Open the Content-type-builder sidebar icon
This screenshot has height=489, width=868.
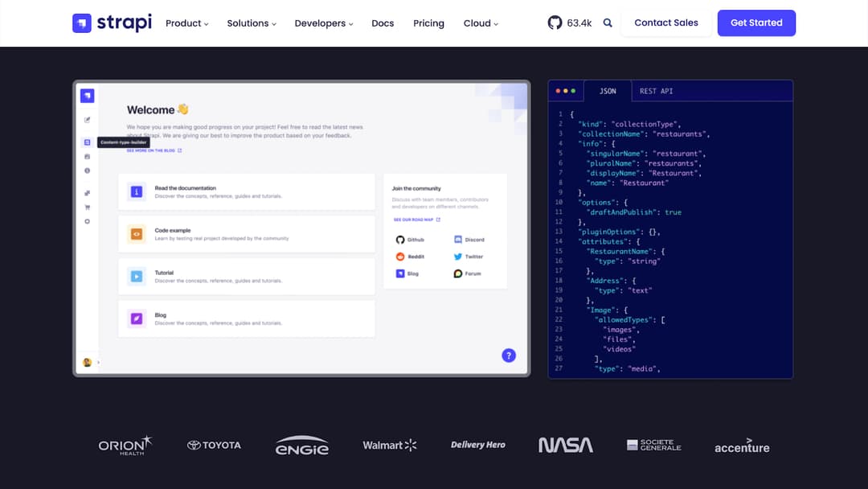coord(87,142)
